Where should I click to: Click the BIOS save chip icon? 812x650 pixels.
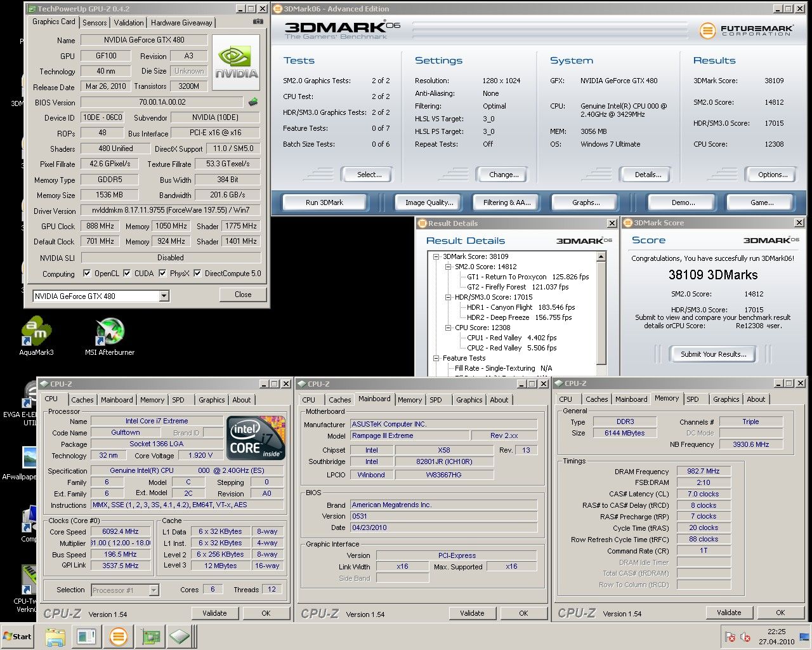tap(252, 102)
